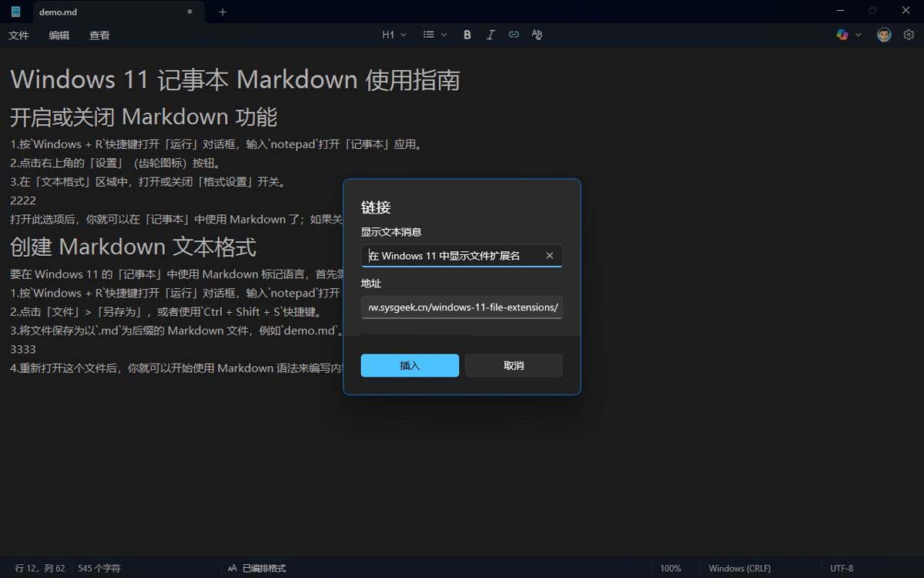Open Notepad settings gear
Screen dimensions: 924x578
pos(909,35)
